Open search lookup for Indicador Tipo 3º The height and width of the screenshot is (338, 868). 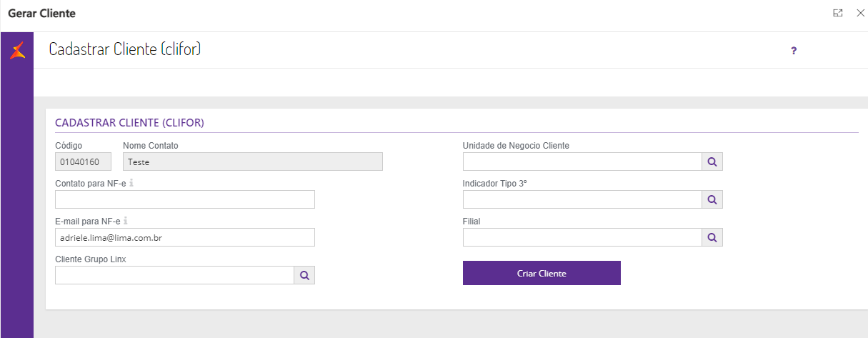click(x=712, y=199)
